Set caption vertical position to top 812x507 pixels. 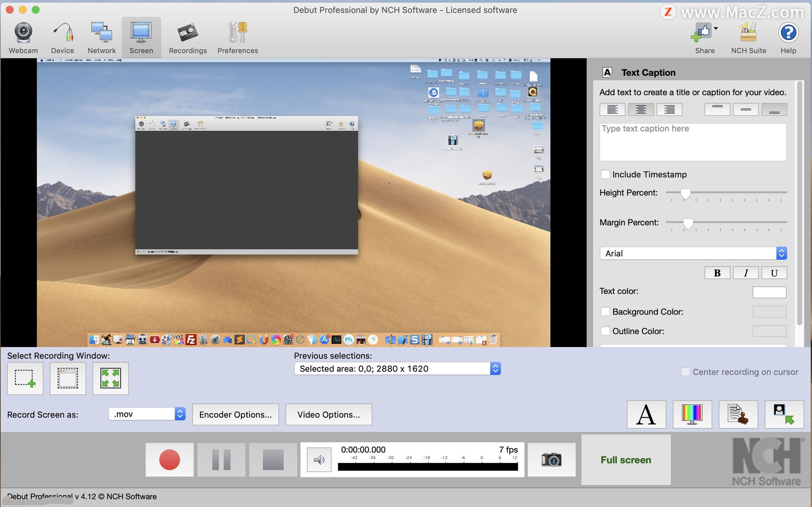[717, 110]
